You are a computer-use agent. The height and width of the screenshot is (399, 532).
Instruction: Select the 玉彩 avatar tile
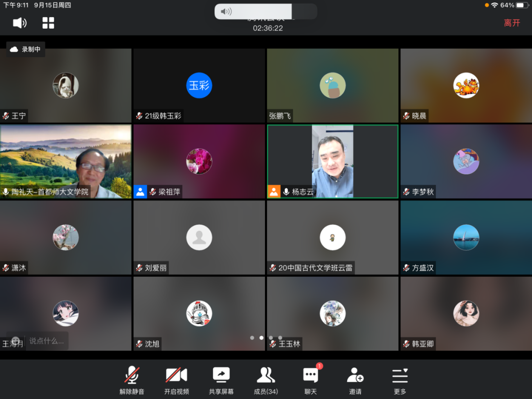point(199,85)
